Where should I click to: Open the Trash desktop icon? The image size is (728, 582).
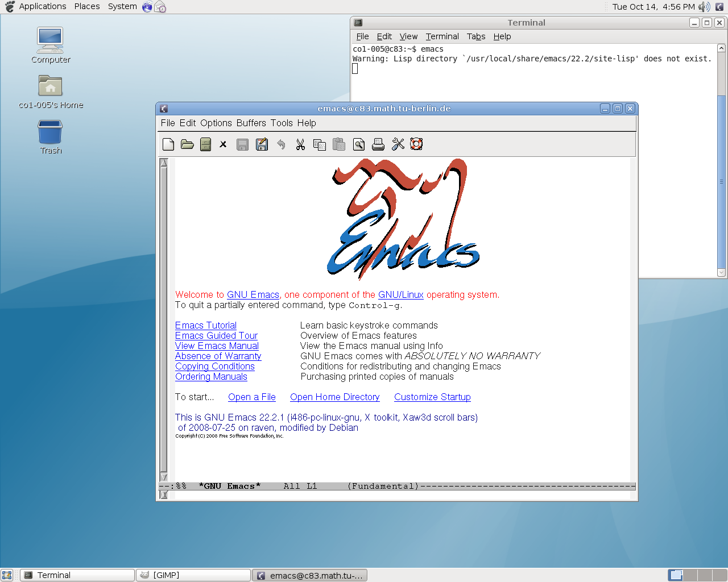point(51,137)
